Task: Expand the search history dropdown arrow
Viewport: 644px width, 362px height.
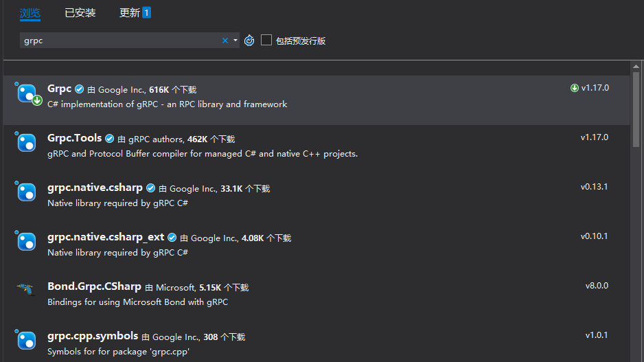Action: [235, 41]
